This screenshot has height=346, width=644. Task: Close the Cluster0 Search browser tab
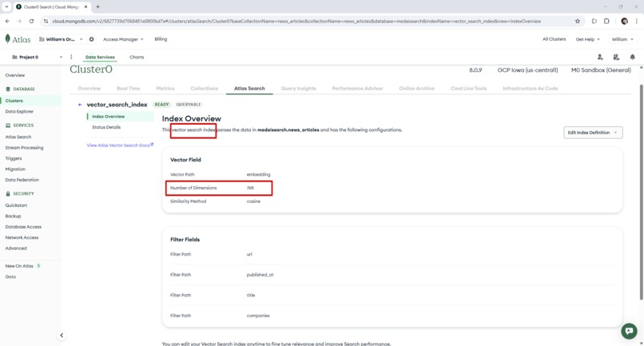click(x=85, y=6)
